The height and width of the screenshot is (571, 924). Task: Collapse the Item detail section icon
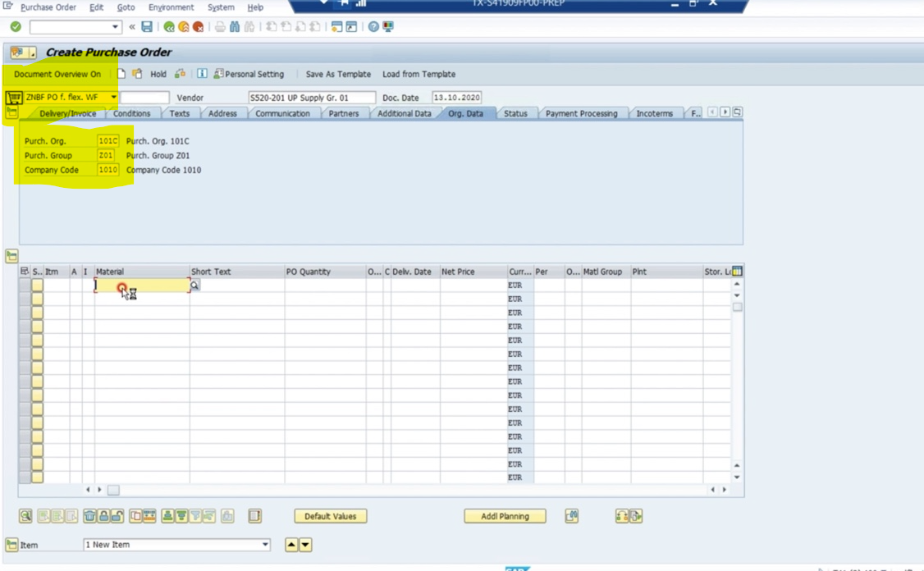coord(11,545)
